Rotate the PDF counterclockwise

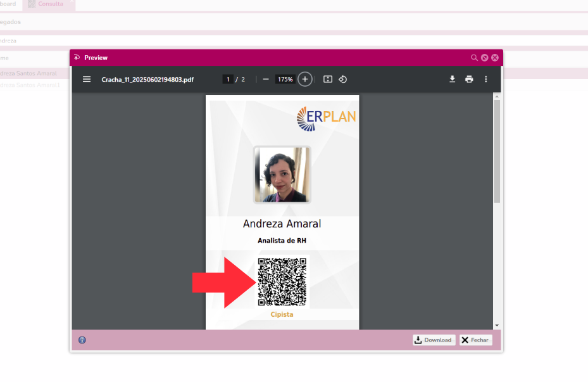click(343, 79)
